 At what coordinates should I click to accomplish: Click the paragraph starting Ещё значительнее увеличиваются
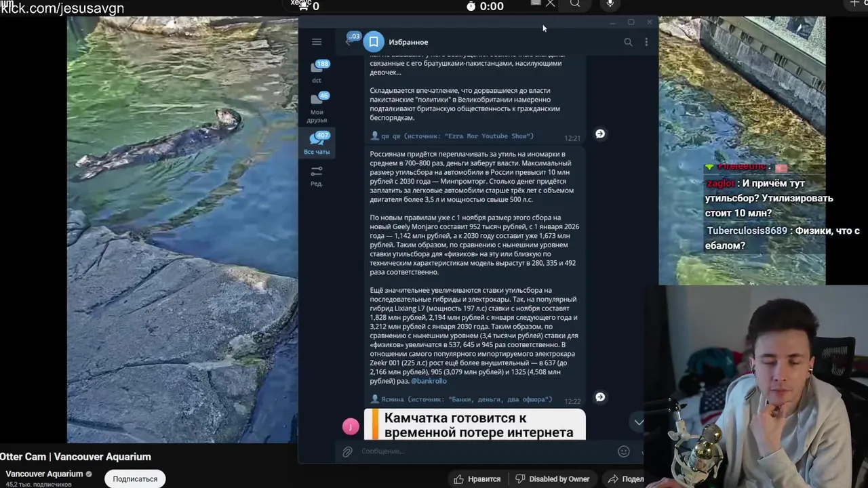[473, 335]
